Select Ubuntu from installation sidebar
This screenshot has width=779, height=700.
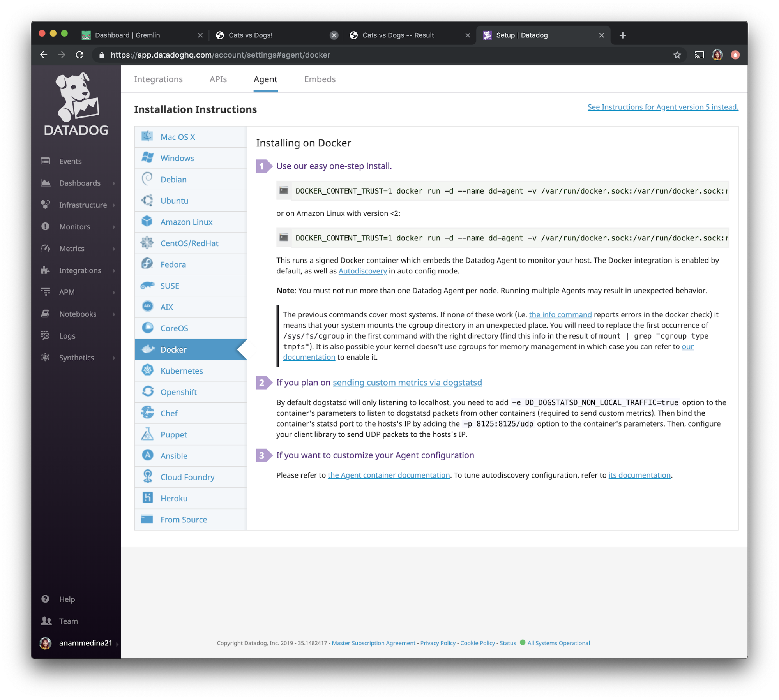click(175, 201)
